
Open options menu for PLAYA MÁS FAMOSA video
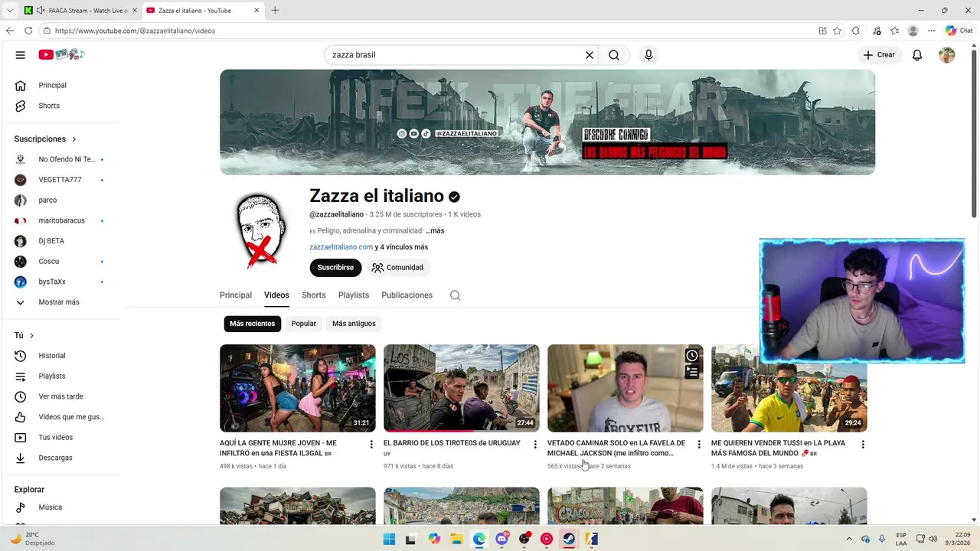(863, 444)
